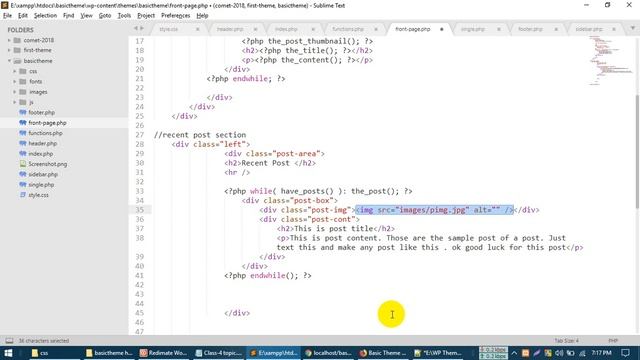Switch to the index.php tab

(x=286, y=29)
